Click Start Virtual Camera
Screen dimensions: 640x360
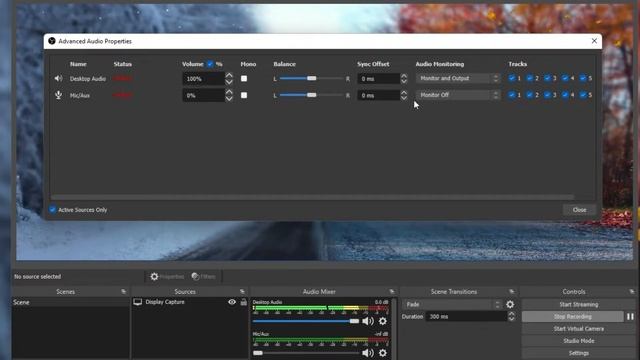tap(578, 329)
